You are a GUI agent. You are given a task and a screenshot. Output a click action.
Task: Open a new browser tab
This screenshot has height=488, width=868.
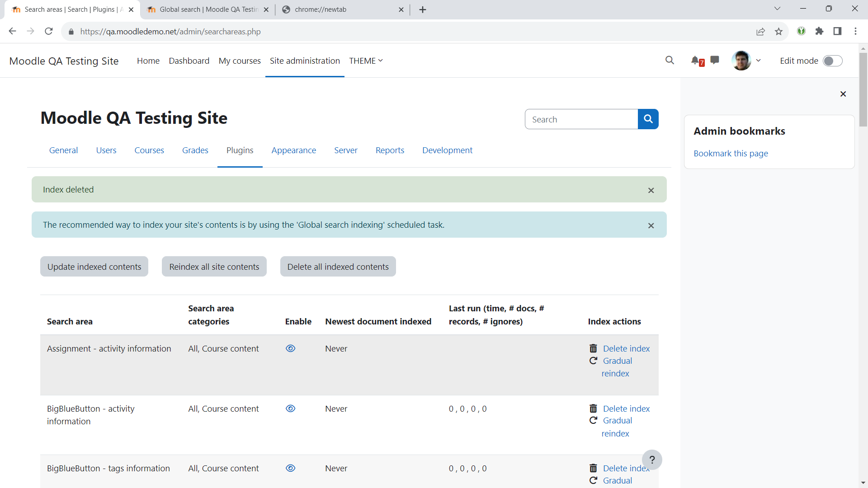423,9
